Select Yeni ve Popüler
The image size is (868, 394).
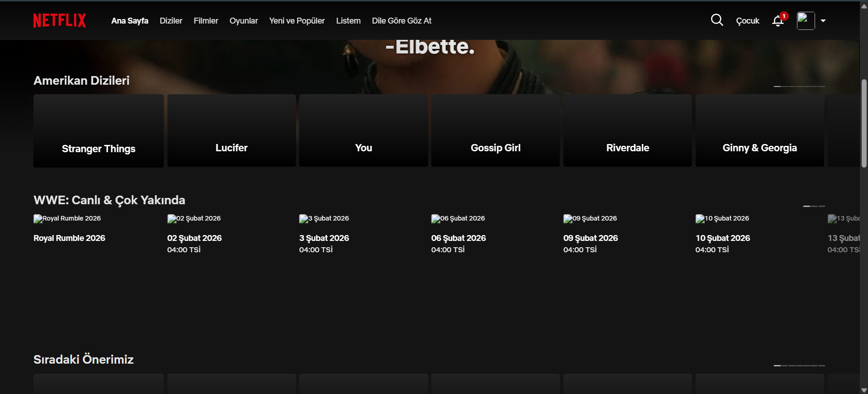pyautogui.click(x=297, y=21)
